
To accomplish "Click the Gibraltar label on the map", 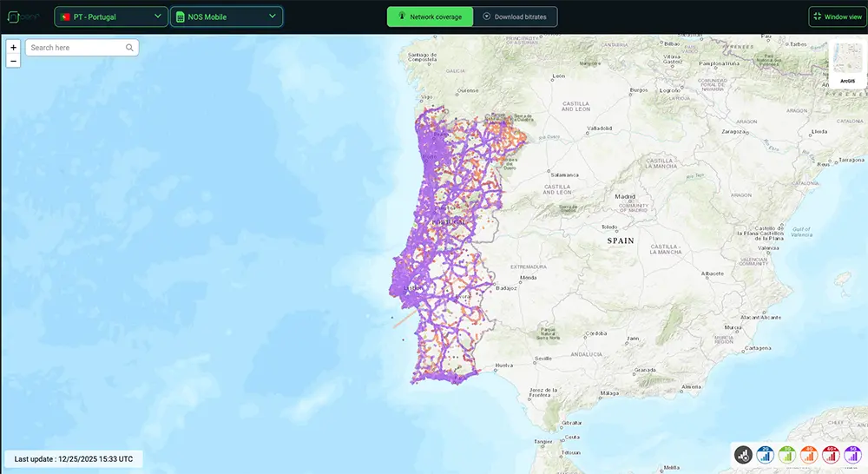I will pos(572,423).
